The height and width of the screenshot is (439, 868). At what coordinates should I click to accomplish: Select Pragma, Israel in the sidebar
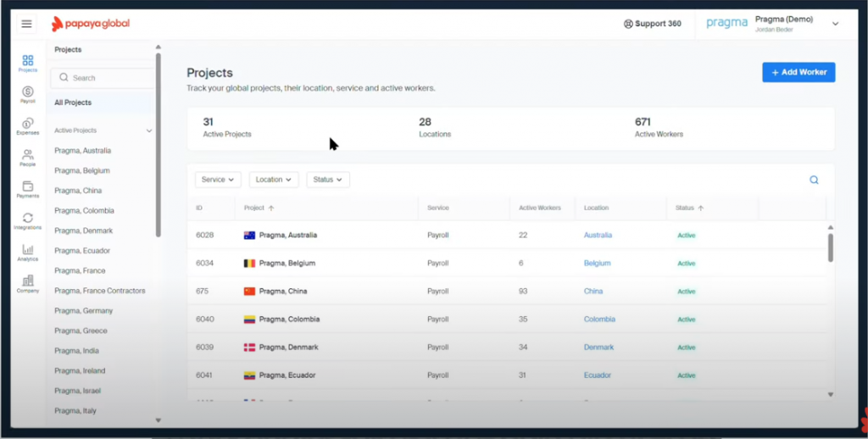click(x=77, y=391)
